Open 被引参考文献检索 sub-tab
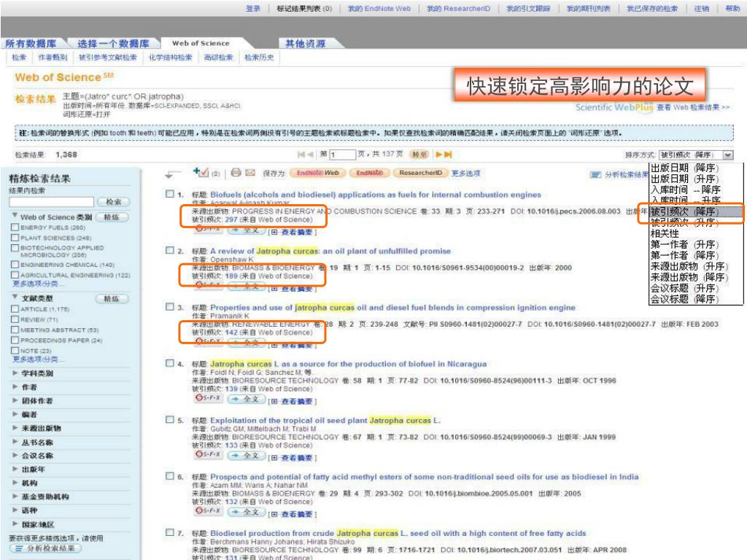The image size is (747, 560). [x=108, y=57]
